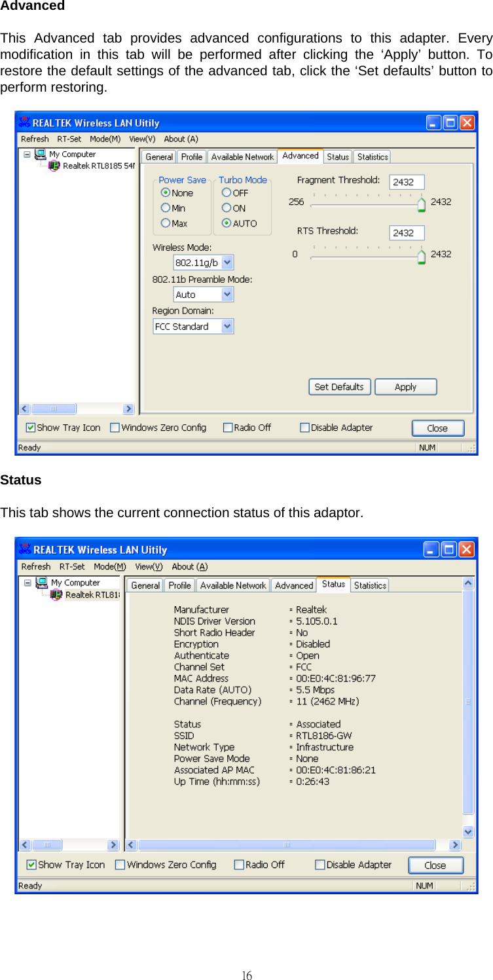The image size is (493, 980).
Task: Switch to General tab in Advanced window
Action: 159,157
